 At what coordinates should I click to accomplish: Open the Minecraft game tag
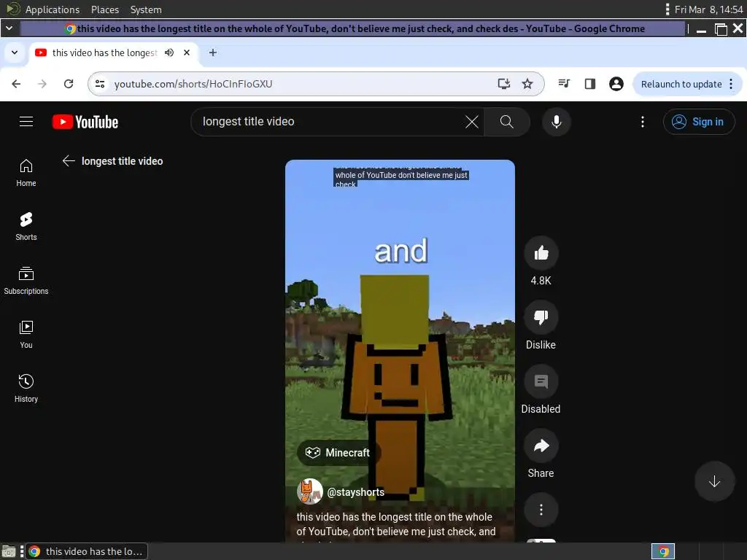point(338,452)
